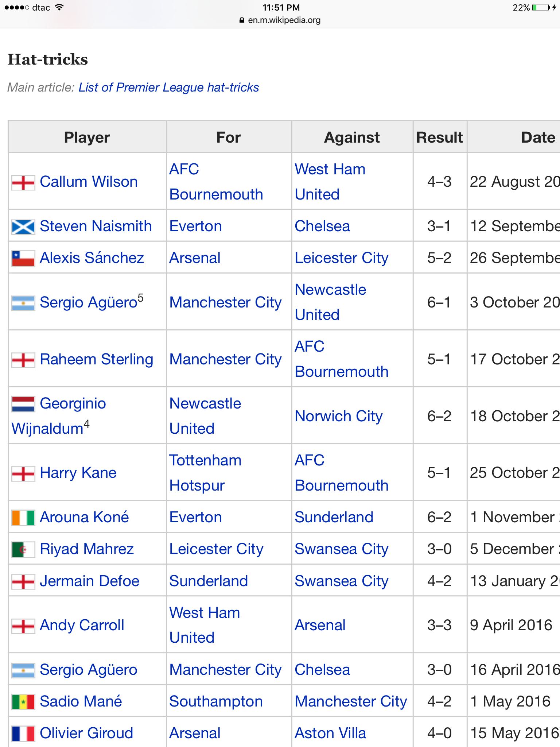Click Algeria flag beside Riyad Mahrez

[23, 550]
